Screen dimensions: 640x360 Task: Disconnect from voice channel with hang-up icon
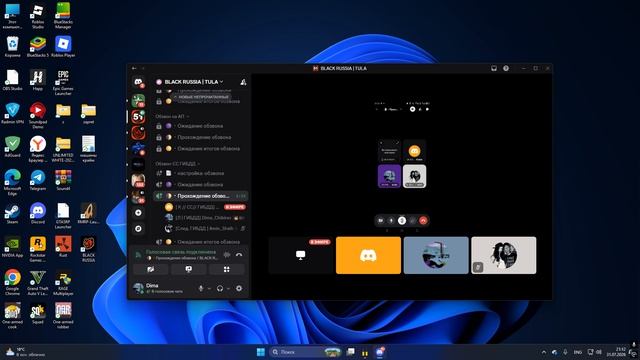pos(239,255)
